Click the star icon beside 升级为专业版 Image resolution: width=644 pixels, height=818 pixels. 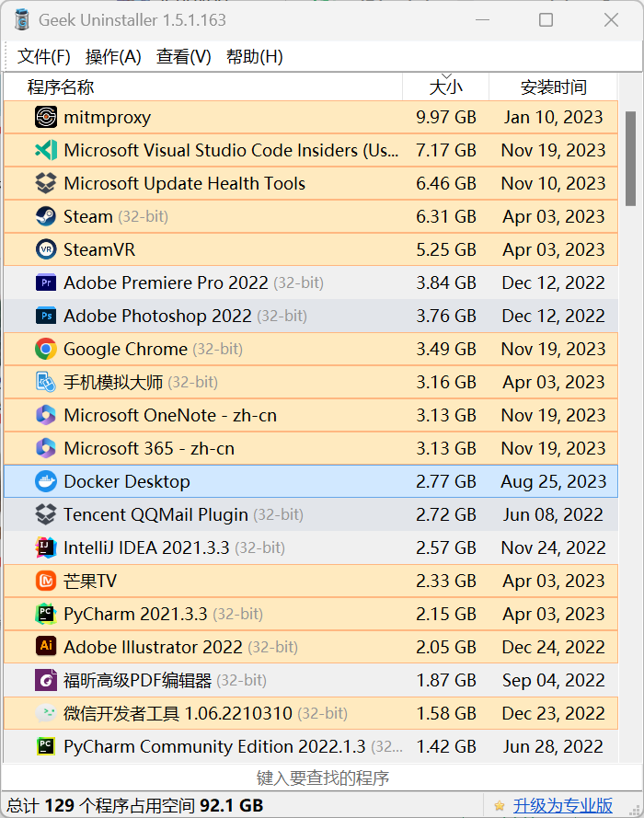point(499,805)
